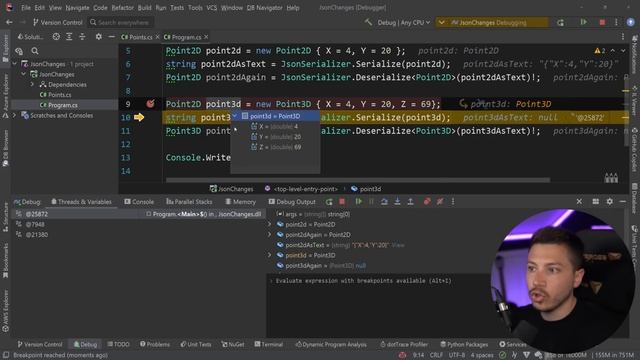Click the step into icon
The image size is (640, 360).
[x=397, y=202]
